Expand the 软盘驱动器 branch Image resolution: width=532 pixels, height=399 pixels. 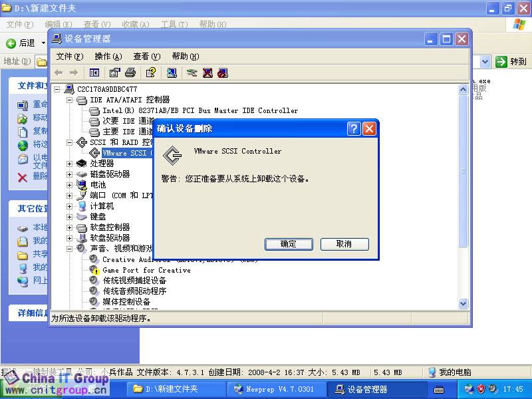(70, 238)
